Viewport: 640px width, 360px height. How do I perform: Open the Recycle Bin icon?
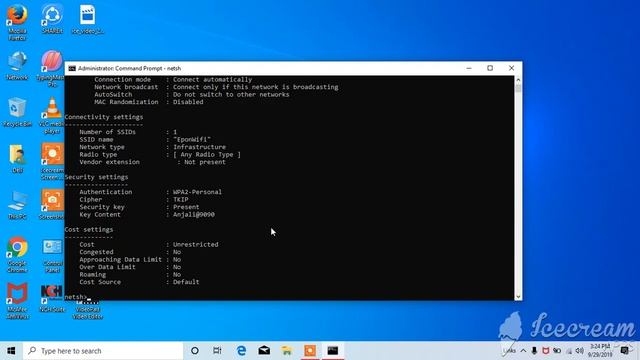(x=17, y=112)
